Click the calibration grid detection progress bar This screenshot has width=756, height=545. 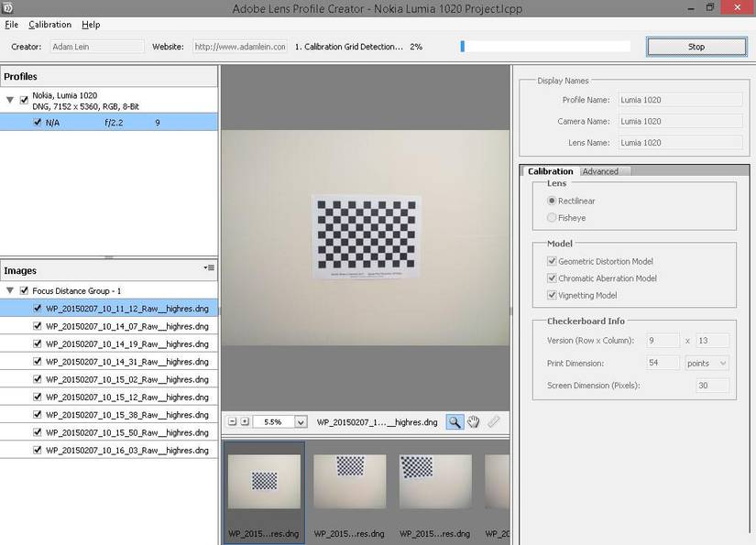point(545,47)
